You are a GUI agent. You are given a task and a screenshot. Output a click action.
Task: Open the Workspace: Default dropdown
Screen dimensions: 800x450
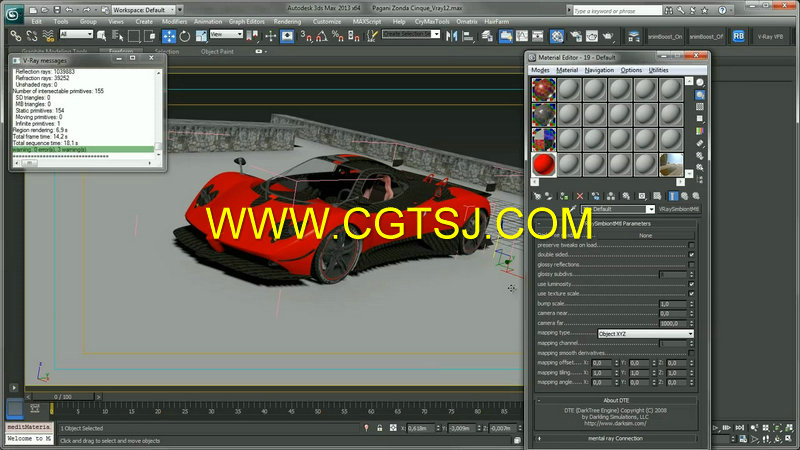pos(143,10)
